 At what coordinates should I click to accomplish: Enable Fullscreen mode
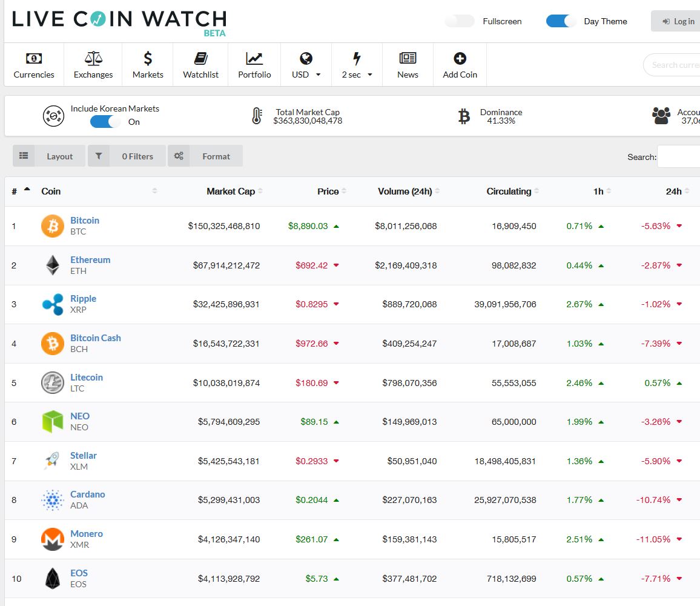[x=459, y=21]
